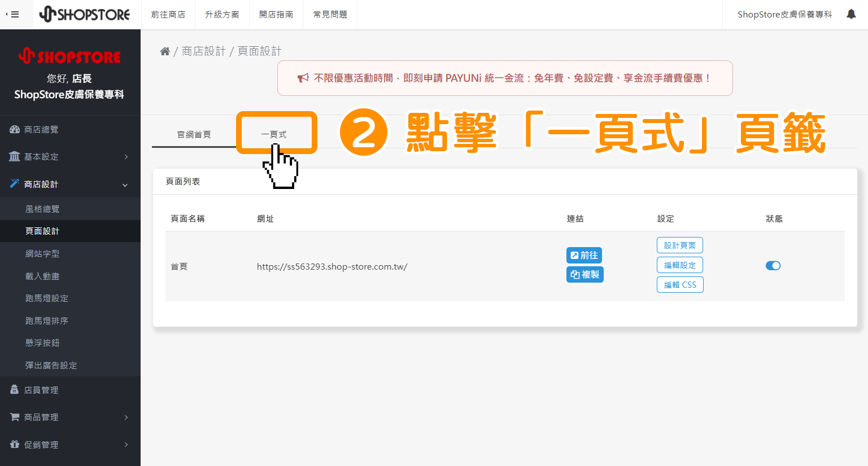This screenshot has height=466, width=868.
Task: Click the 店員管理 staff icon
Action: click(x=15, y=390)
